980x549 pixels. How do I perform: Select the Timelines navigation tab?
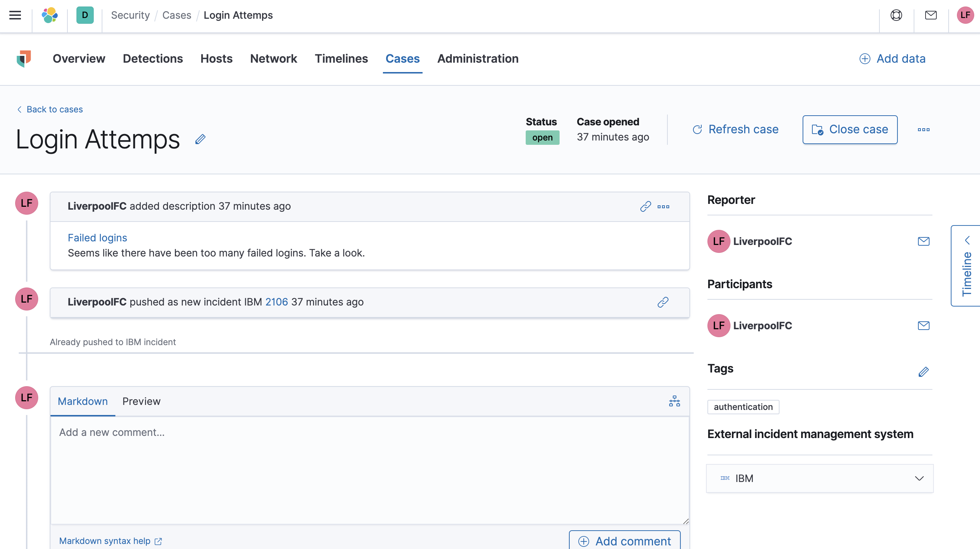(x=341, y=59)
